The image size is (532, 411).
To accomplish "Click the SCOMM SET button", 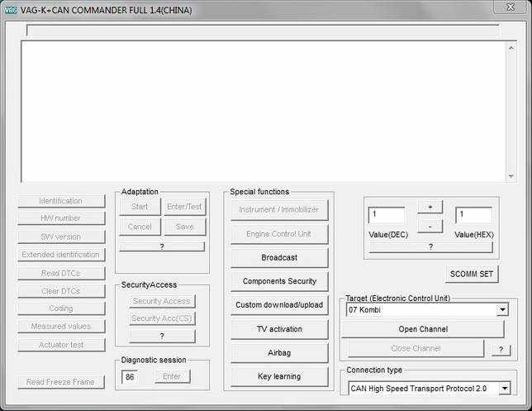I will [x=472, y=274].
